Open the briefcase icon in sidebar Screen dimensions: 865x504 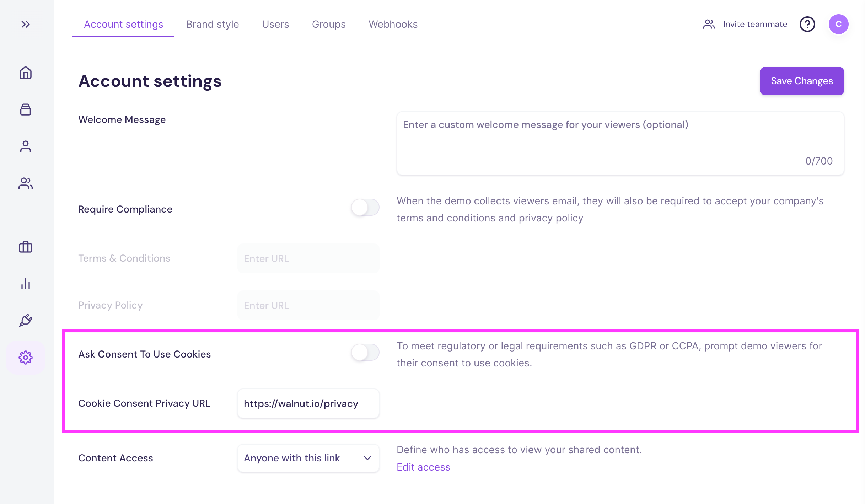pos(26,247)
